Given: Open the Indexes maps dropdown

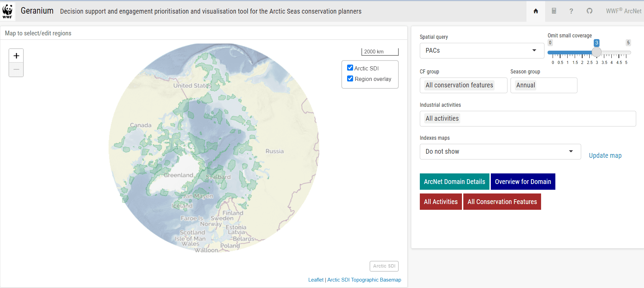Looking at the screenshot, I should 500,152.
